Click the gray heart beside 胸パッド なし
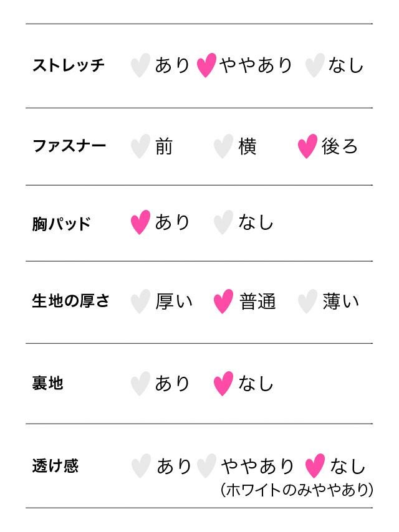Viewport: 399px width, 532px height. (223, 222)
